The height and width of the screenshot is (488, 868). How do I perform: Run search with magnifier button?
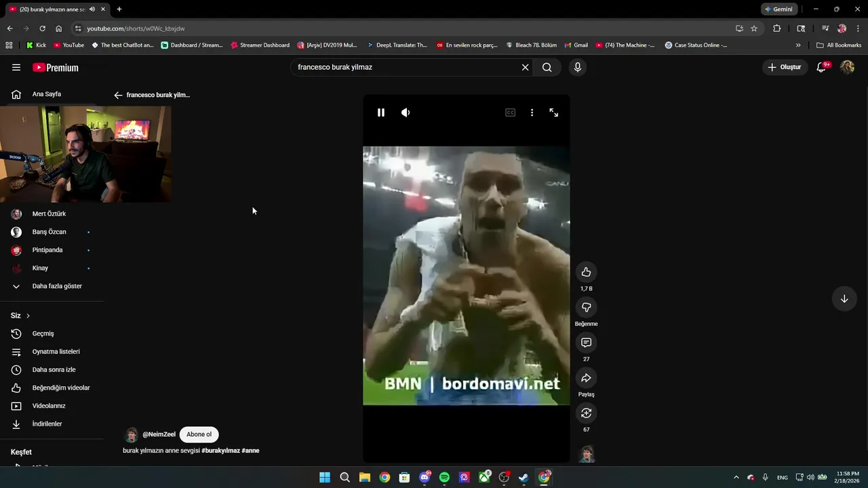coord(547,67)
